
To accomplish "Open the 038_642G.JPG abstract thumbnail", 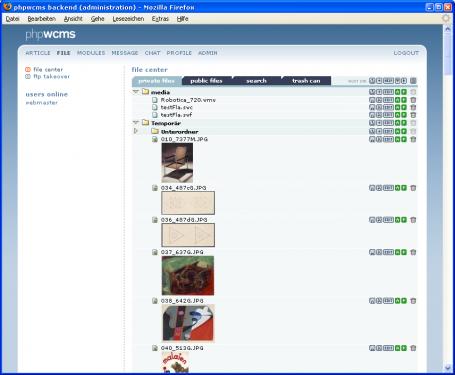I will 188,323.
